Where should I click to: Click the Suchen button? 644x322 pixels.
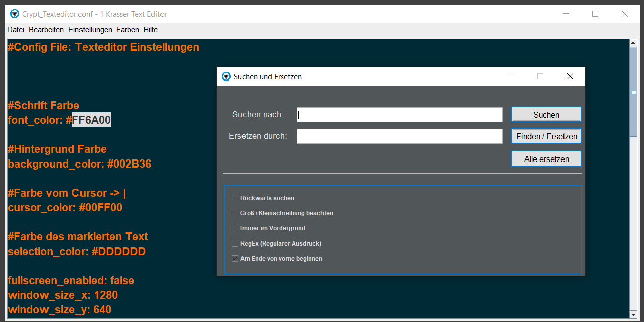point(546,115)
